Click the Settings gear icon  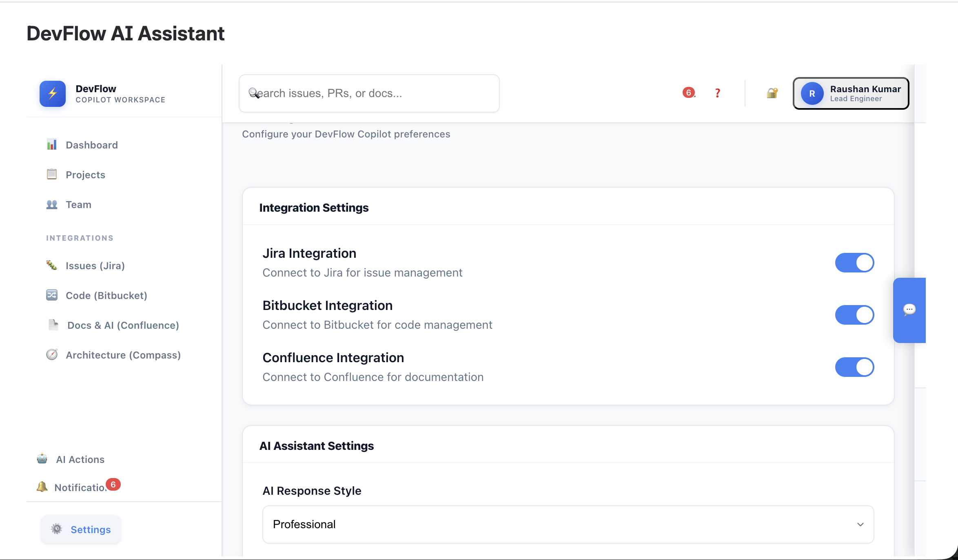click(57, 529)
